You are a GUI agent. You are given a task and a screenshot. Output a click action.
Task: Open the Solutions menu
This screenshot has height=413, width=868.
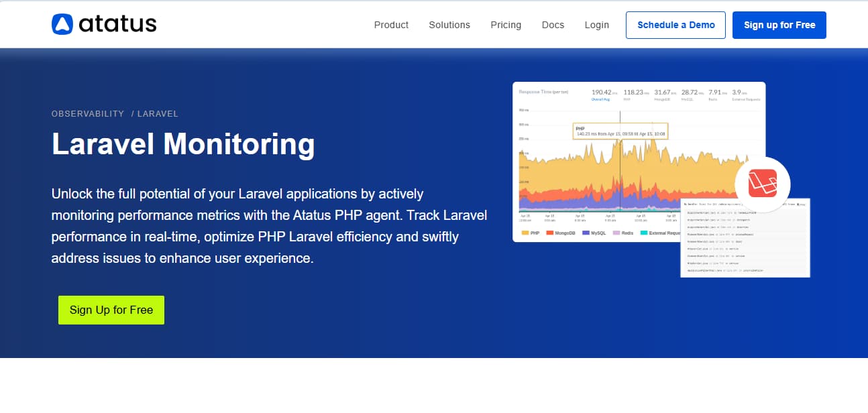[449, 25]
